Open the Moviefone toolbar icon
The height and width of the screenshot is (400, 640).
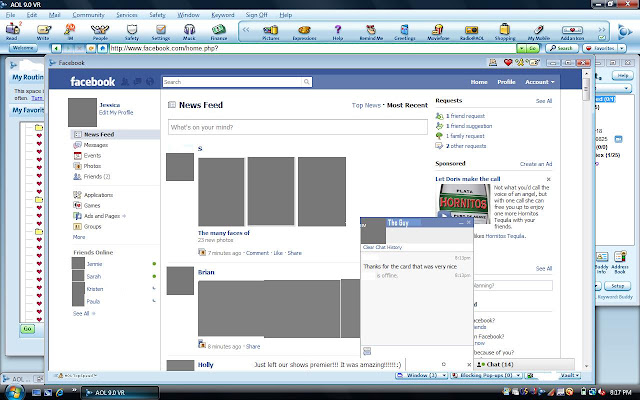pos(438,32)
